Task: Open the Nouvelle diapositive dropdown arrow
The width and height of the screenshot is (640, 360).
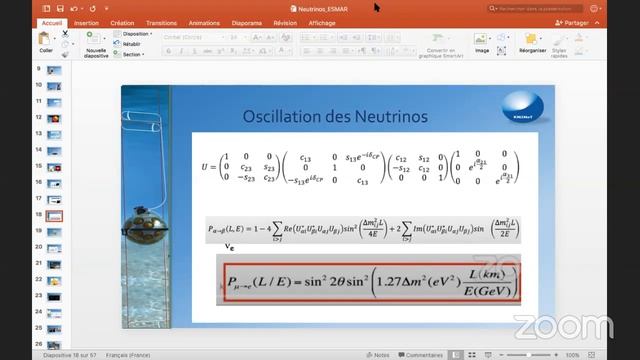Action: click(x=104, y=38)
